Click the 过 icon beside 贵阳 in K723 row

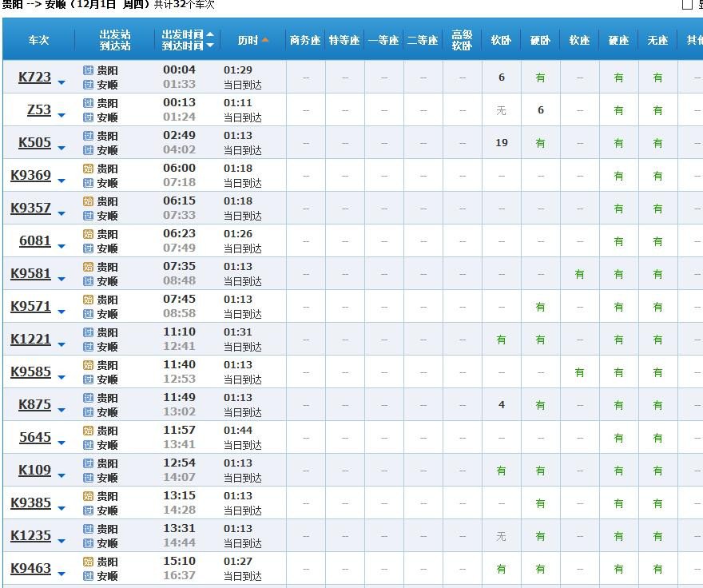pos(88,71)
